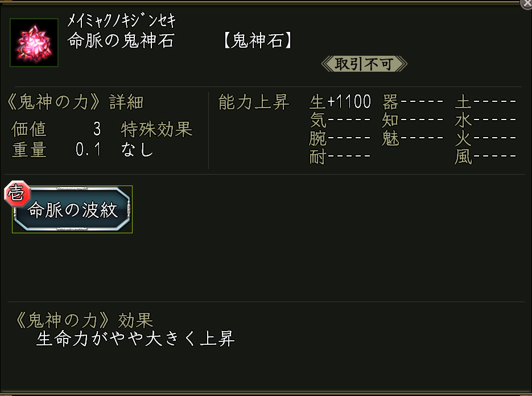
Task: Click the 生命力がやや大きく上昇 effect description
Action: point(135,339)
